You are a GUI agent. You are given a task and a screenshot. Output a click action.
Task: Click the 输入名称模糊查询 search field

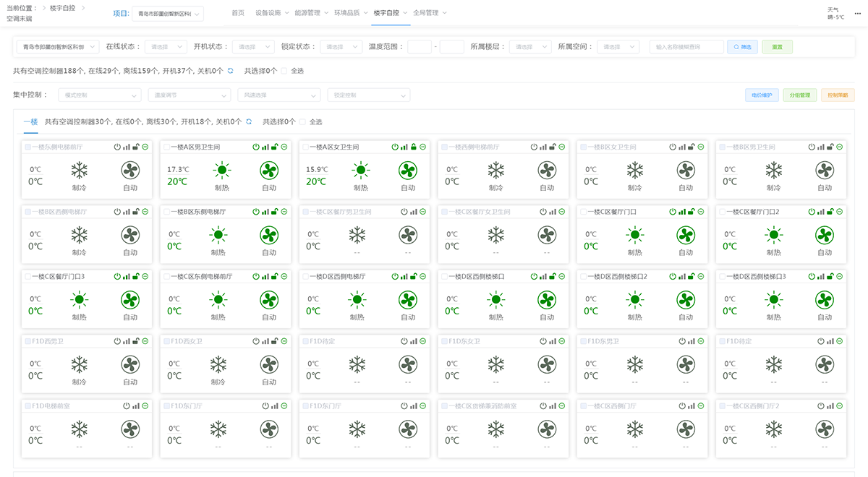[x=686, y=46]
